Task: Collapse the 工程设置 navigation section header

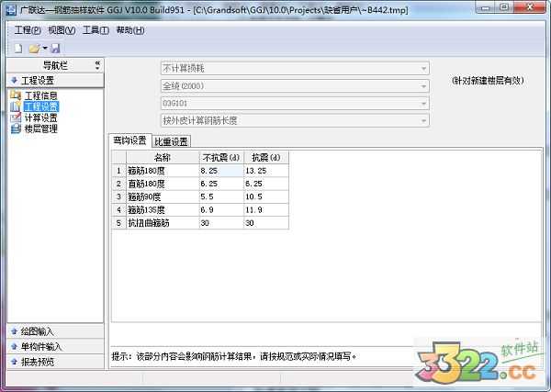Action: point(55,81)
